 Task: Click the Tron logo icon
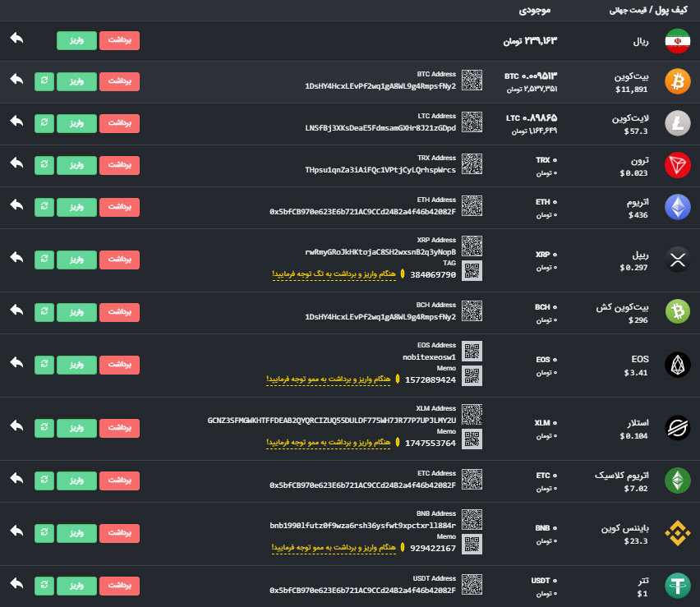(x=678, y=164)
